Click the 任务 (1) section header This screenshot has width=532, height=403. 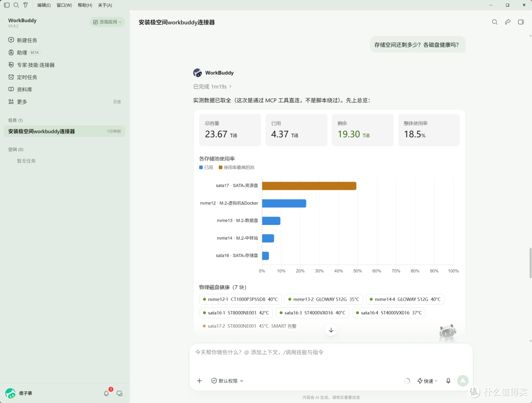pos(16,121)
